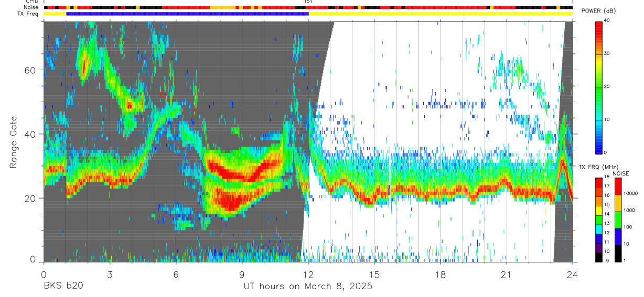Click the 21 tick on UT hours axis

pos(507,274)
